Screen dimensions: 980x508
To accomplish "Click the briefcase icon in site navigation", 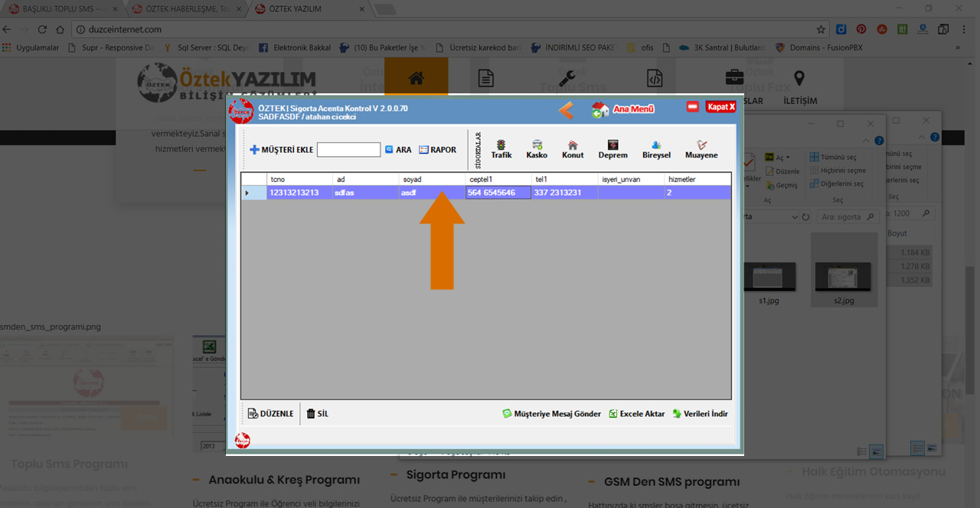I will tap(734, 77).
